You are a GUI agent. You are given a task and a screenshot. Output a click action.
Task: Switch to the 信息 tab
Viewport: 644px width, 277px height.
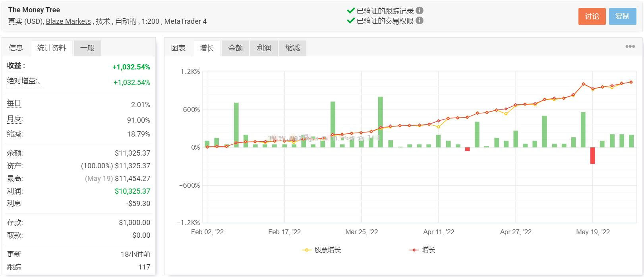16,48
